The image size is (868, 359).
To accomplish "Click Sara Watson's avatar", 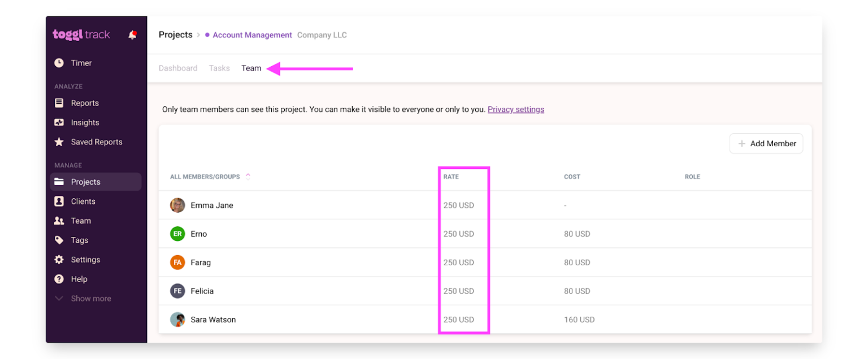I will tap(177, 319).
